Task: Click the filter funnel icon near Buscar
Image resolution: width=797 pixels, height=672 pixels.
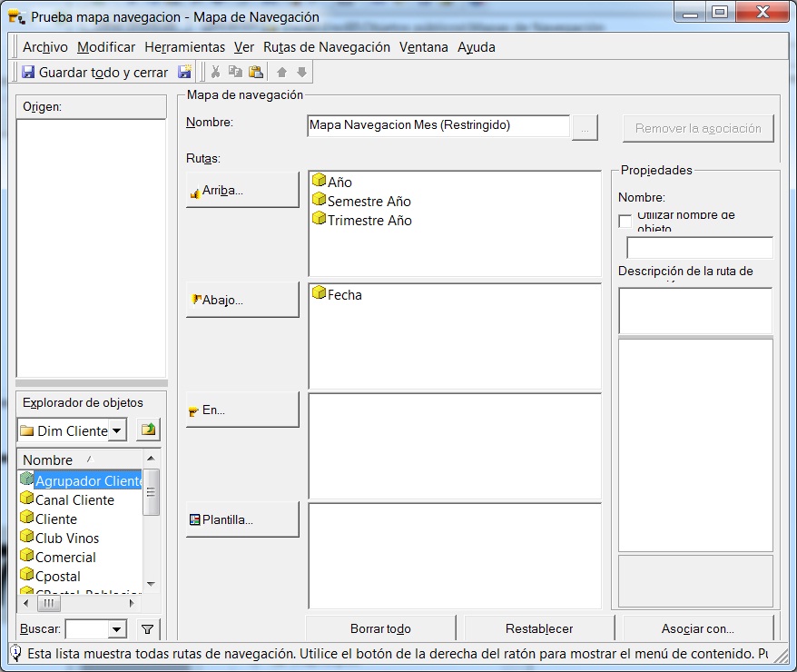Action: 148,628
